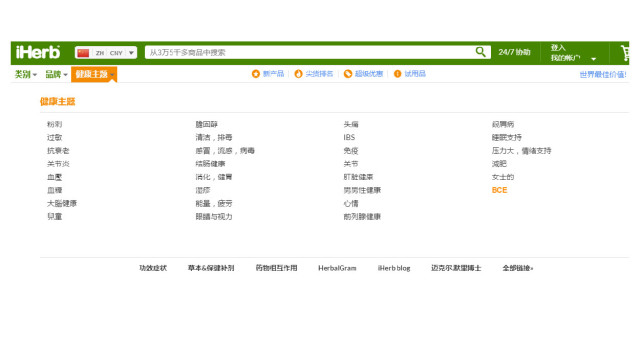Select the 免疫 immune topic

(x=351, y=151)
